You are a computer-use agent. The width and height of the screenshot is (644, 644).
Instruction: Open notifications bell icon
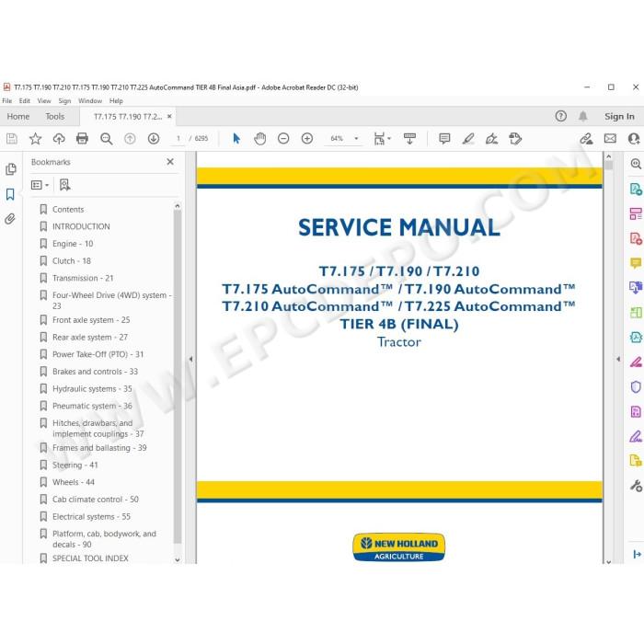pos(582,116)
